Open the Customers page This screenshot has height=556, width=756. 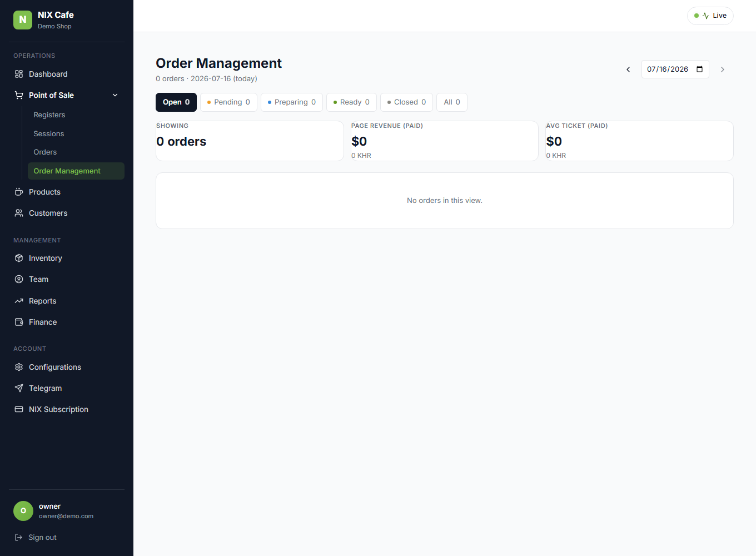point(67,213)
